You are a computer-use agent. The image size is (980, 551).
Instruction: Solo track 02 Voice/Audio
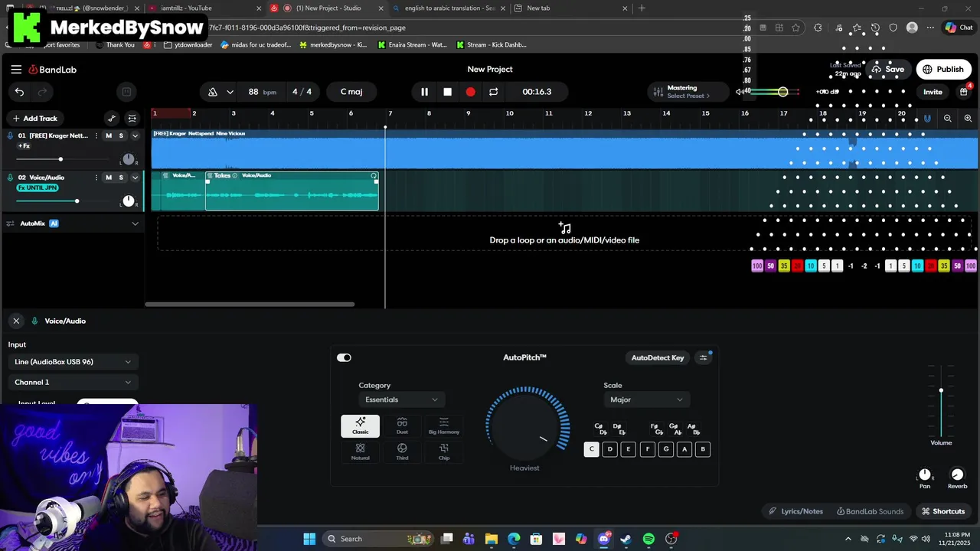pyautogui.click(x=120, y=178)
